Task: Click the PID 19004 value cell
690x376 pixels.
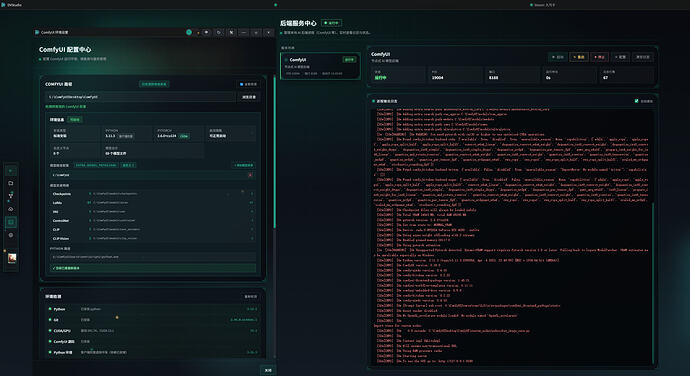Action: coord(455,75)
